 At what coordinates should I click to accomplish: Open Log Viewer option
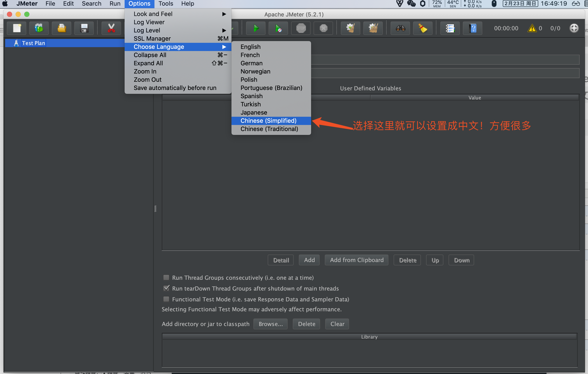tap(178, 22)
